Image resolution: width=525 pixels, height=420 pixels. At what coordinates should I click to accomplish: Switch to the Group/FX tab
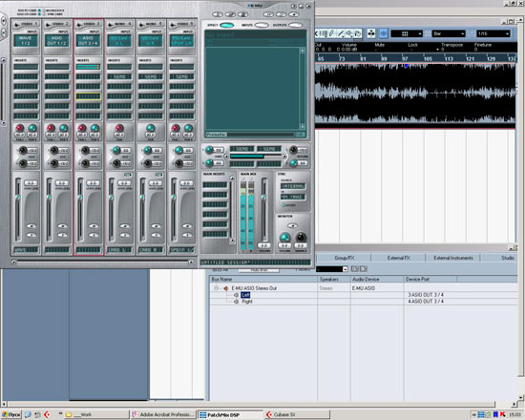coord(345,258)
